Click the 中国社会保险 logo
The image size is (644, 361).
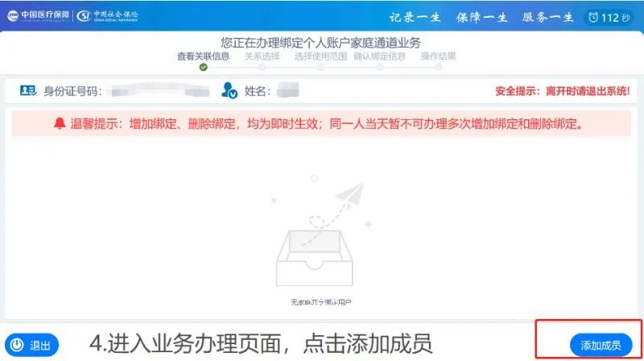click(108, 15)
